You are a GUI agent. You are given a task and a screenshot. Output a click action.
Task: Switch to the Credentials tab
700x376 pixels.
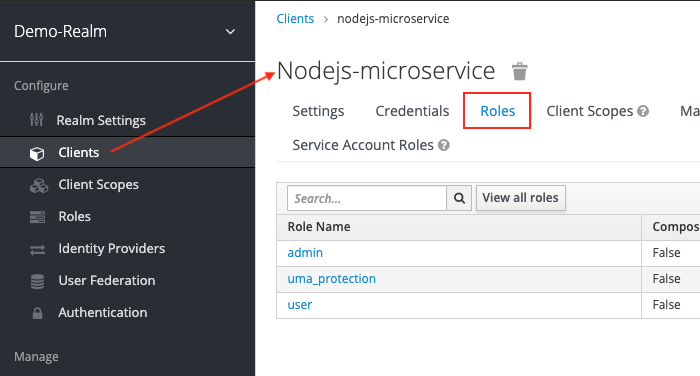(412, 111)
